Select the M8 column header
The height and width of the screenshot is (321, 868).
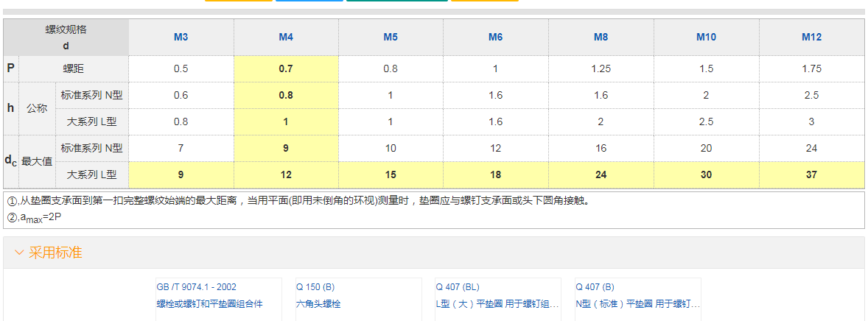tap(601, 37)
